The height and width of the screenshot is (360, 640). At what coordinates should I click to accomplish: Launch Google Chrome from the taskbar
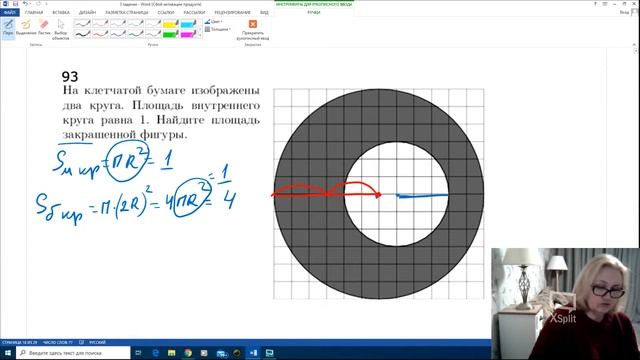pyautogui.click(x=188, y=353)
